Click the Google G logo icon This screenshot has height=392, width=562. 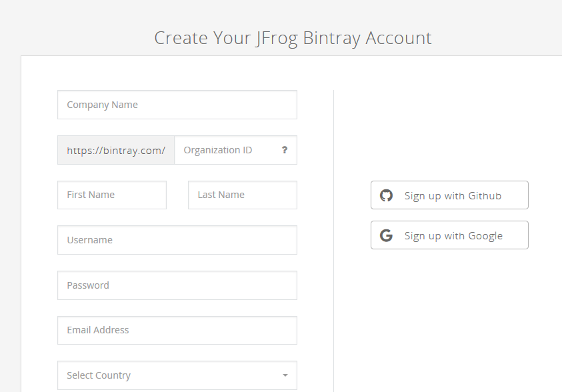click(386, 235)
